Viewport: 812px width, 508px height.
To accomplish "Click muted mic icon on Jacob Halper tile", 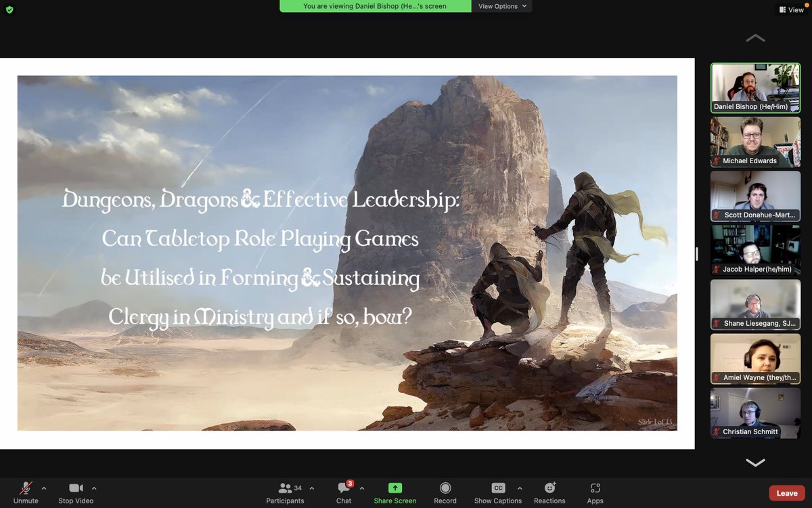I will pos(717,270).
